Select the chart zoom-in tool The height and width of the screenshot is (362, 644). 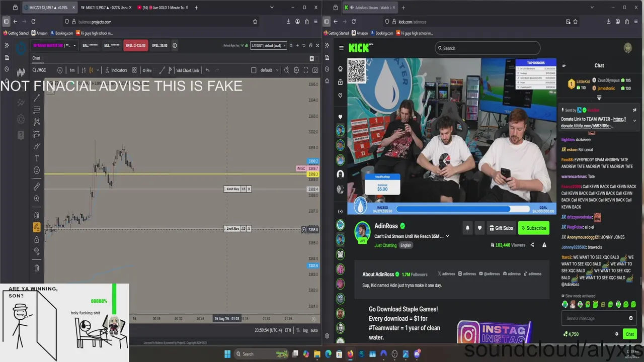coord(37,199)
